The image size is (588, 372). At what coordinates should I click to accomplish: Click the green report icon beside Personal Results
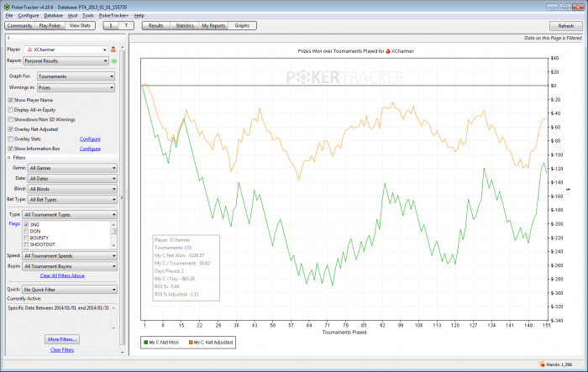[114, 60]
